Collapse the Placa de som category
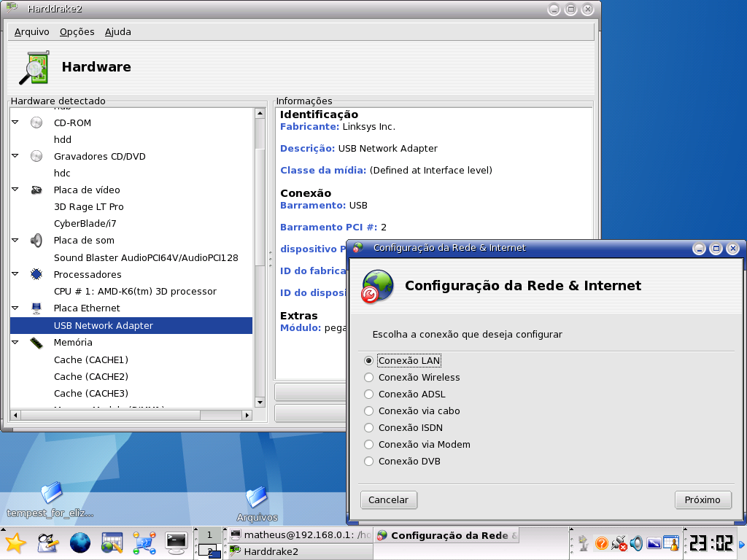 pos(15,240)
